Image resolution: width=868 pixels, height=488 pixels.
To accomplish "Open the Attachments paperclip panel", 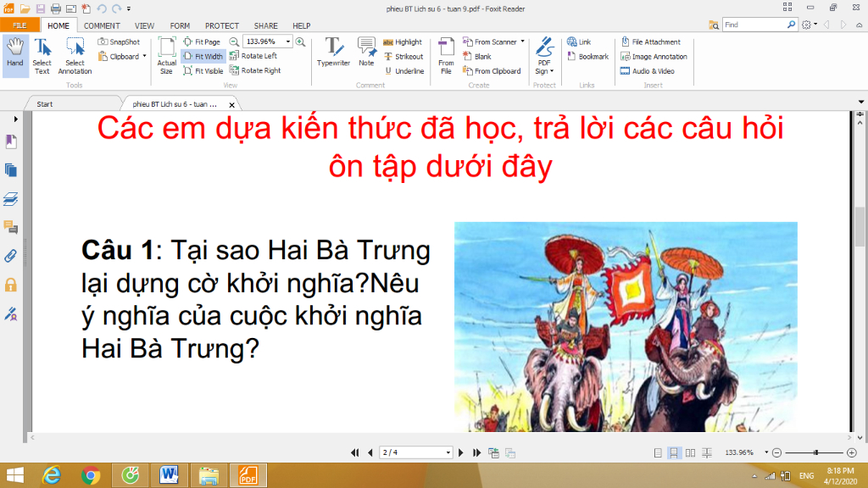I will click(10, 256).
